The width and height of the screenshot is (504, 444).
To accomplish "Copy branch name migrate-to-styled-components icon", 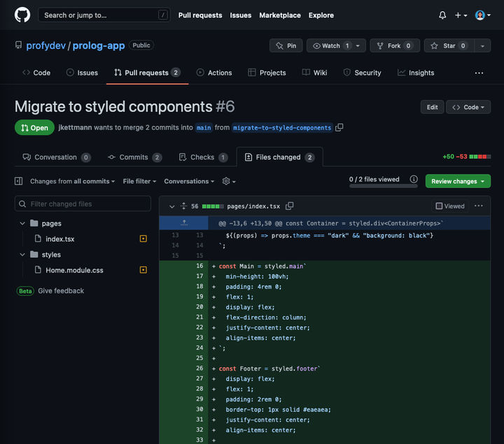I will point(339,127).
